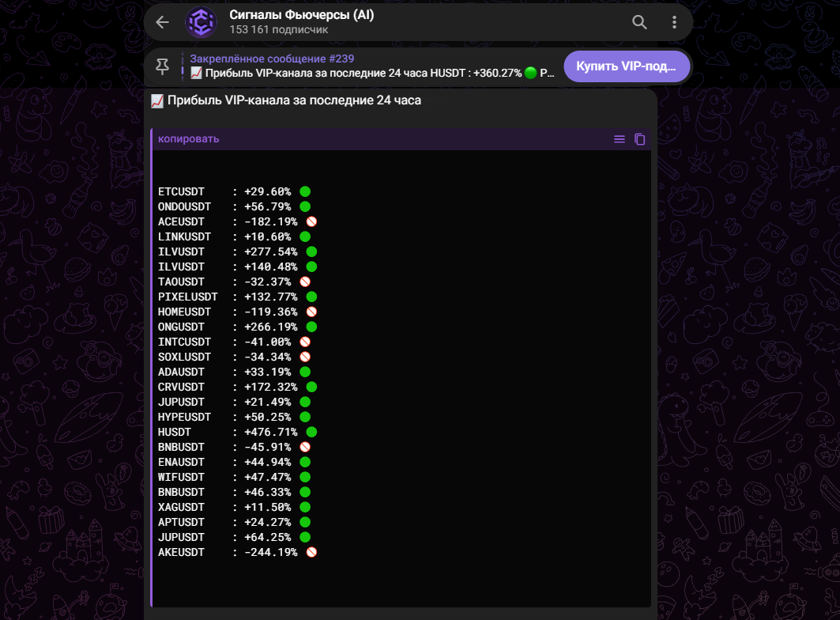The width and height of the screenshot is (840, 620).
Task: Click the копировать code block label
Action: [x=189, y=139]
